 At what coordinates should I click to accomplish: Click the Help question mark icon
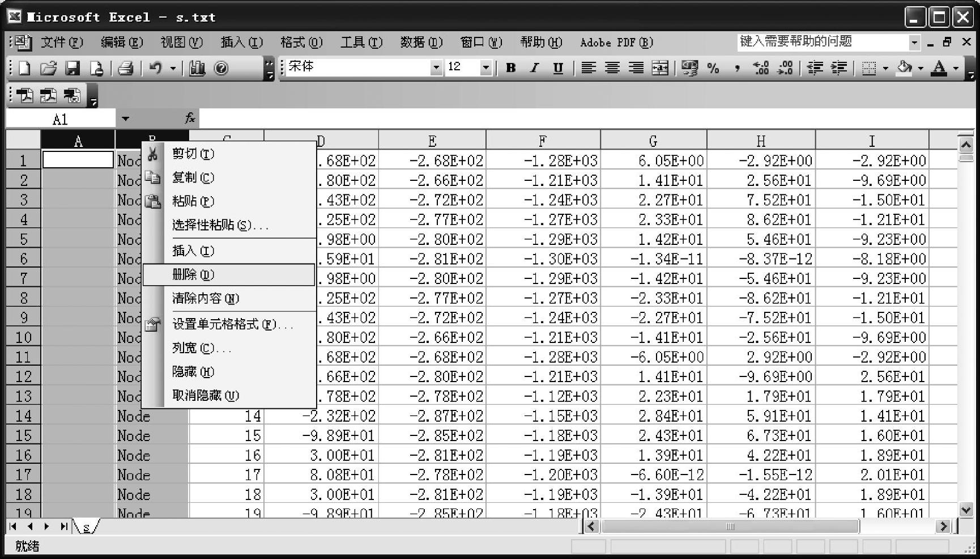pyautogui.click(x=221, y=68)
